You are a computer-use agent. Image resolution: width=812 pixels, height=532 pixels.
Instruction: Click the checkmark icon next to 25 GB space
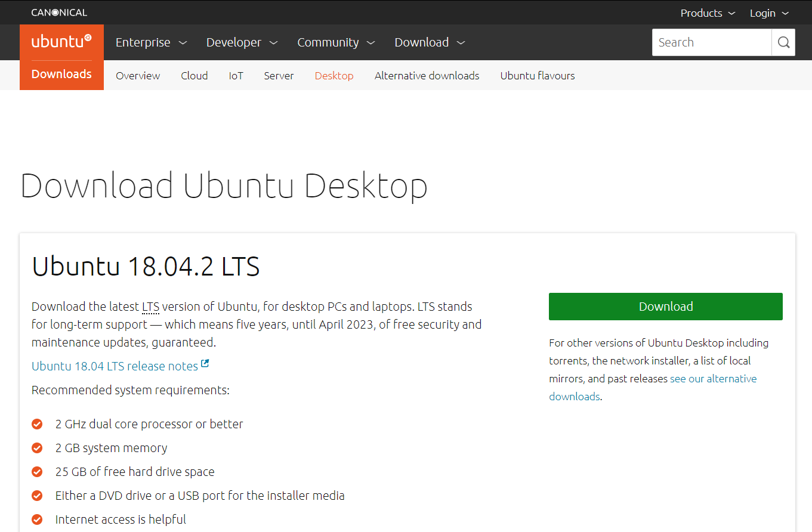coord(37,472)
